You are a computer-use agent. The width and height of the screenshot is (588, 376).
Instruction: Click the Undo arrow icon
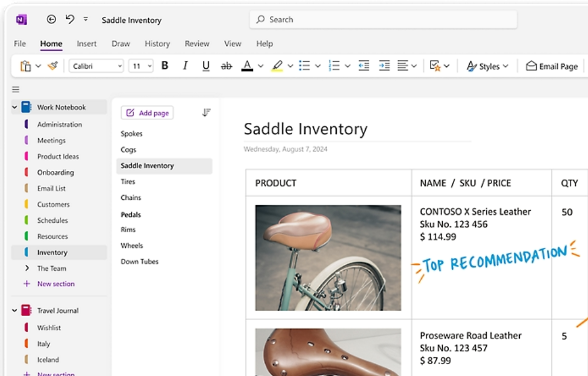coord(70,19)
